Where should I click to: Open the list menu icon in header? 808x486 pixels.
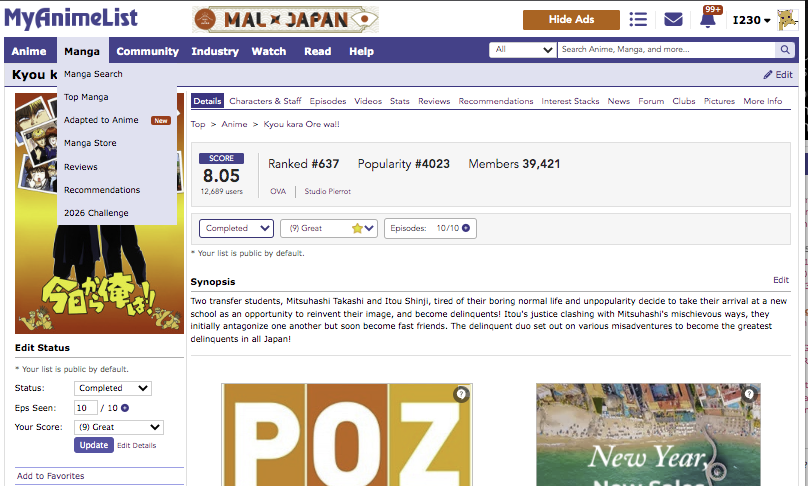[x=638, y=20]
